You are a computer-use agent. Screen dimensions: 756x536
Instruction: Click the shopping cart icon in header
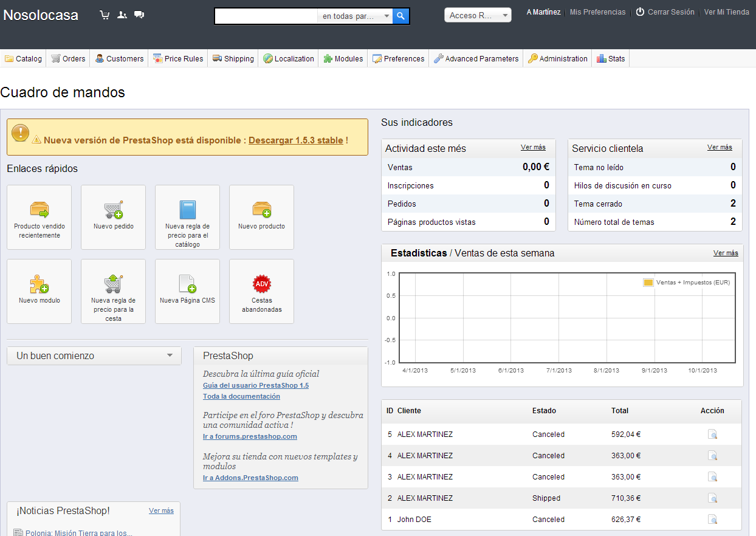click(105, 15)
